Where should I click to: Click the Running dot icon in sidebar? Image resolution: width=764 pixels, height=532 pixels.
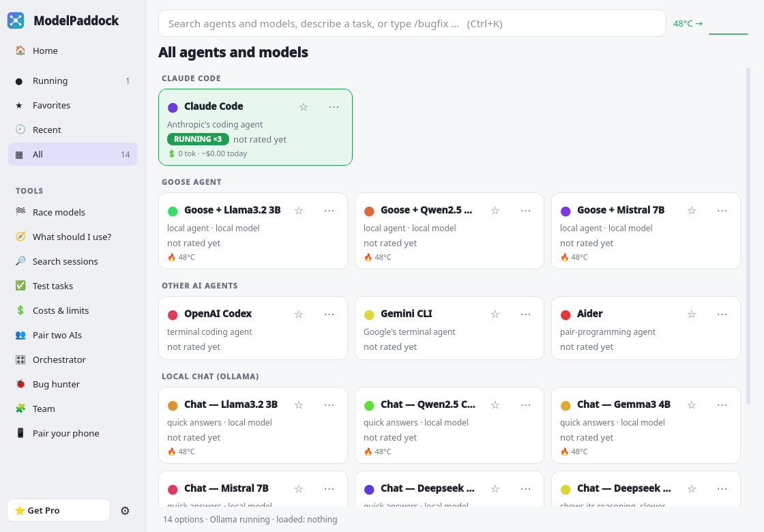tap(19, 81)
